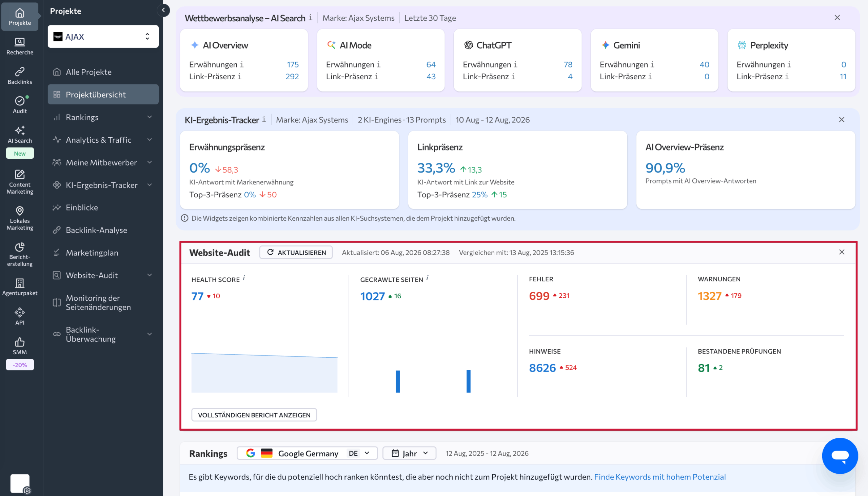The image size is (868, 496).
Task: Open Berichterstellung section
Action: (x=20, y=255)
